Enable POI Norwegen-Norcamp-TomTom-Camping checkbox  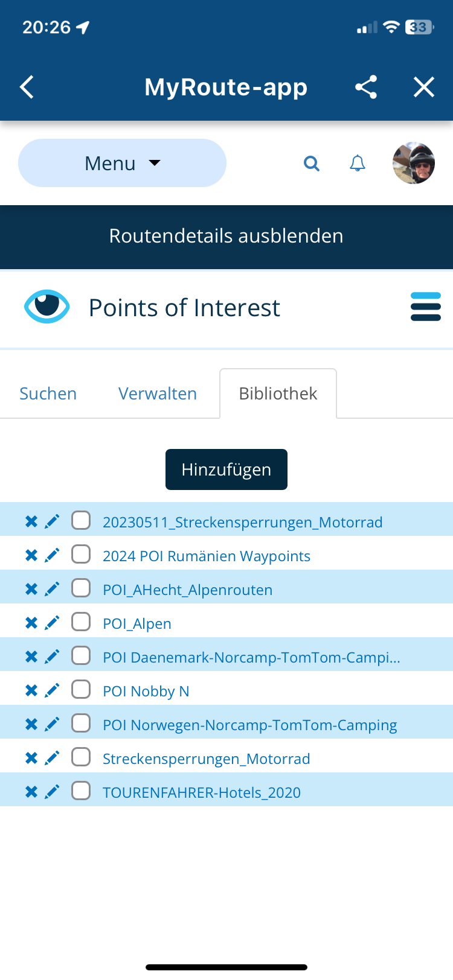click(x=81, y=724)
